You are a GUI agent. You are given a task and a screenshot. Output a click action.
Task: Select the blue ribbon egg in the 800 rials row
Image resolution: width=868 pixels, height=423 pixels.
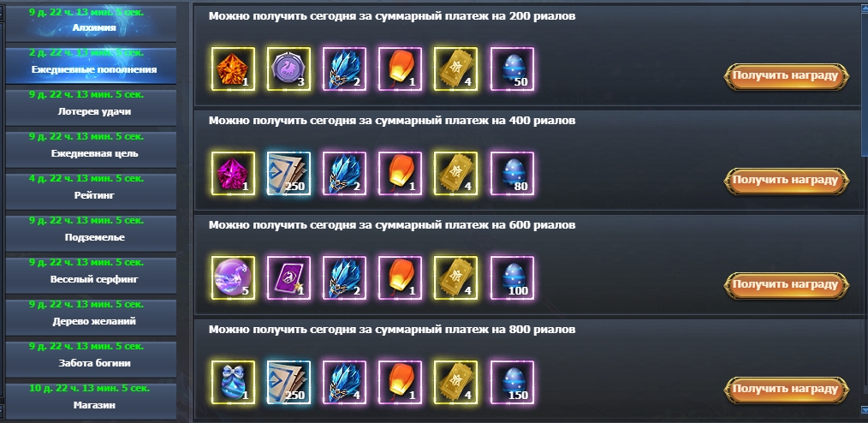tap(233, 382)
